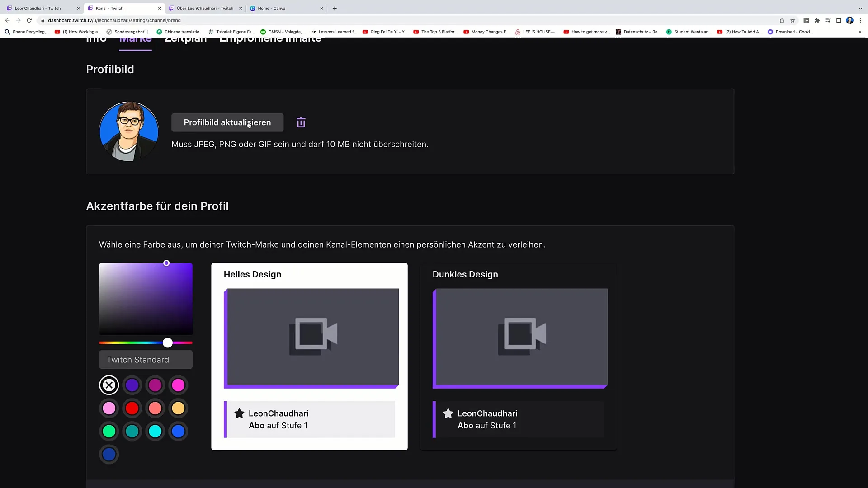Screen dimensions: 868x488
Task: Click the star icon next to LeonChaudhari light theme
Action: [x=239, y=413]
